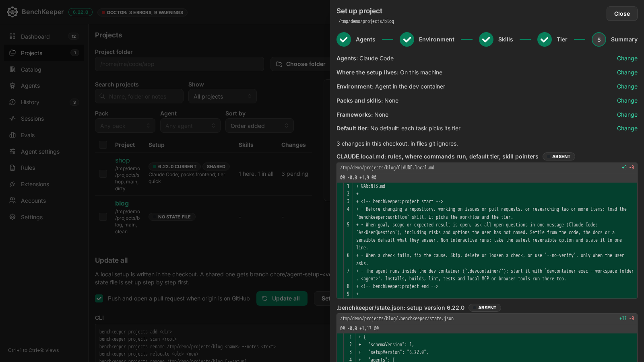Click the completed Agents step checkmark
The width and height of the screenshot is (644, 362).
click(344, 39)
